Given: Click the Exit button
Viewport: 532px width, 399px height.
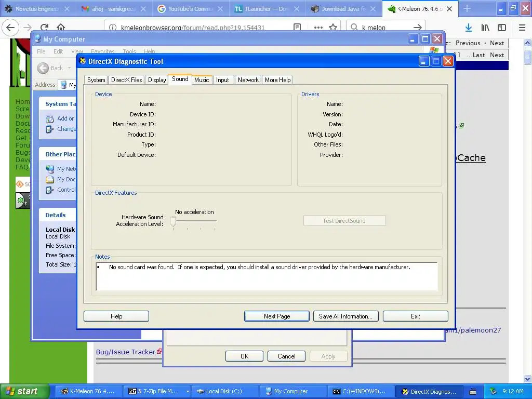Looking at the screenshot, I should coord(415,316).
